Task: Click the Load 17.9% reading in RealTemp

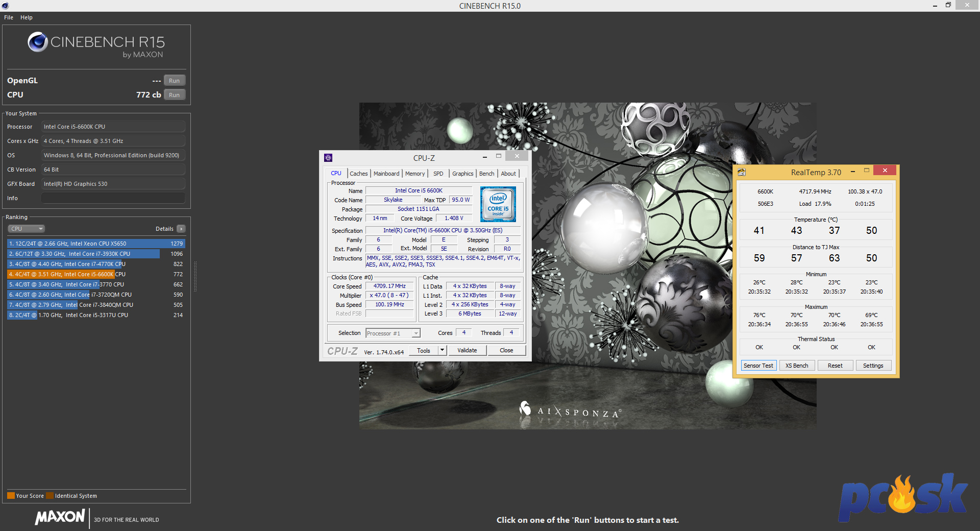Action: [x=815, y=204]
